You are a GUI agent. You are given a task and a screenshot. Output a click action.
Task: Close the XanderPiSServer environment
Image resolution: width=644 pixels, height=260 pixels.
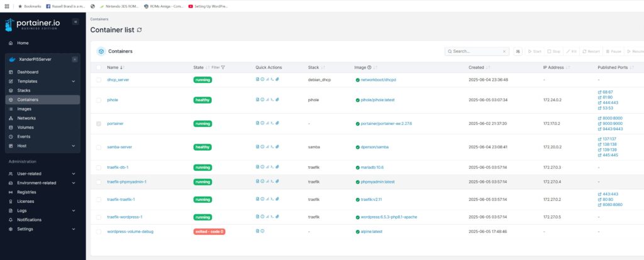(75, 60)
